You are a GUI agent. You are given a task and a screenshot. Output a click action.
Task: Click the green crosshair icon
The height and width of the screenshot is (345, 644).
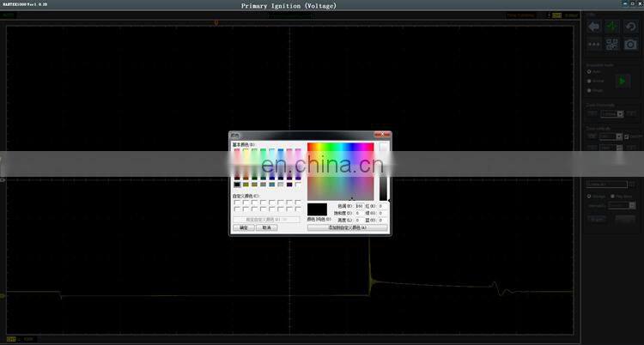612,27
